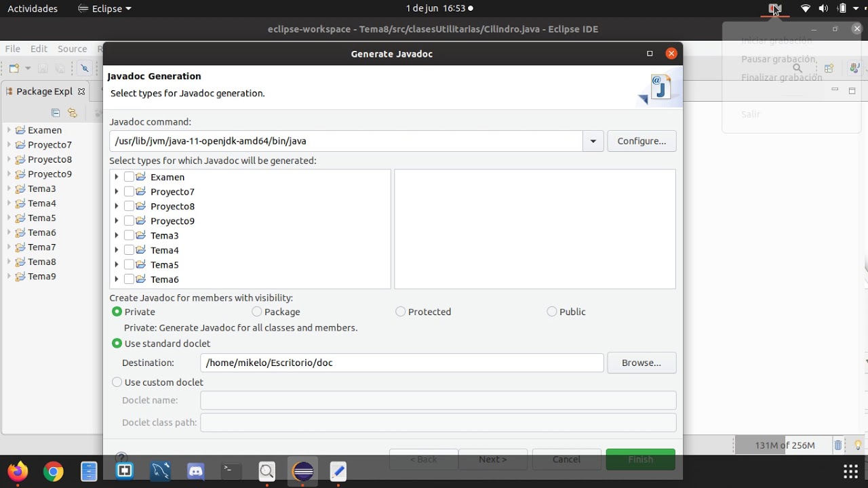Open the File menu

(x=13, y=49)
